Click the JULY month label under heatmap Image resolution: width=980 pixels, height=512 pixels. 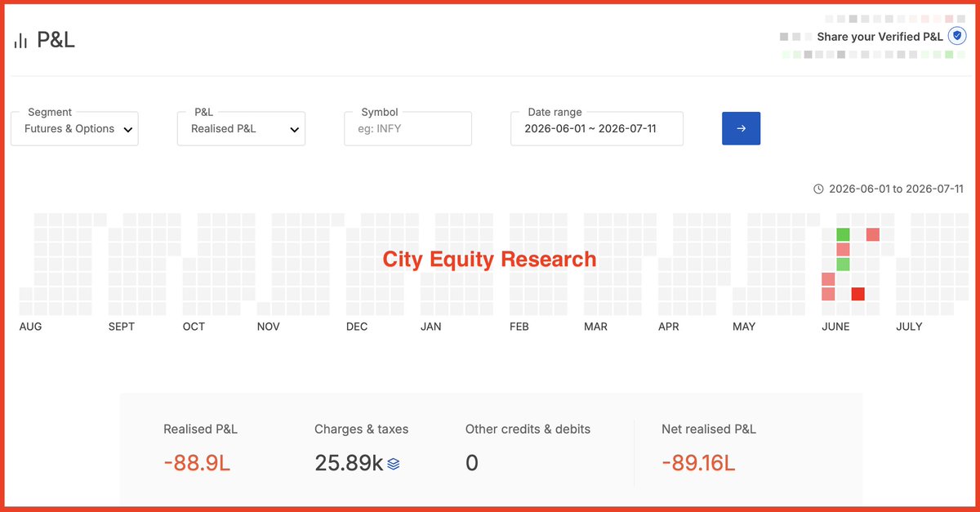tap(909, 327)
